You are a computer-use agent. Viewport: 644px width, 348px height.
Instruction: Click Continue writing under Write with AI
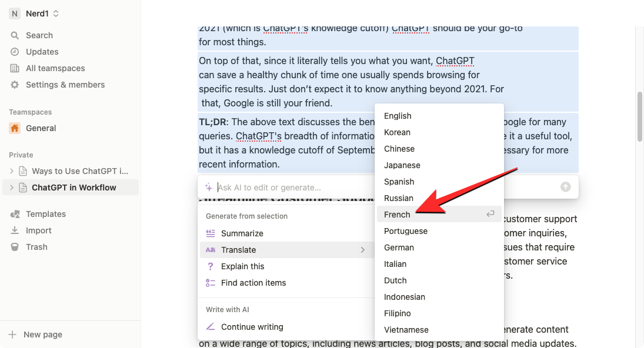[x=252, y=327]
